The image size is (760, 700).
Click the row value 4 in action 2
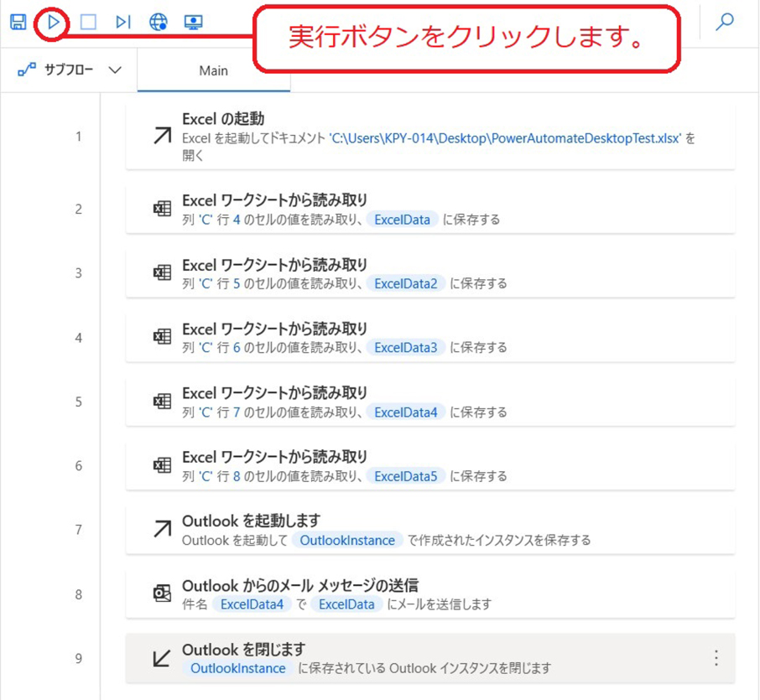(237, 220)
